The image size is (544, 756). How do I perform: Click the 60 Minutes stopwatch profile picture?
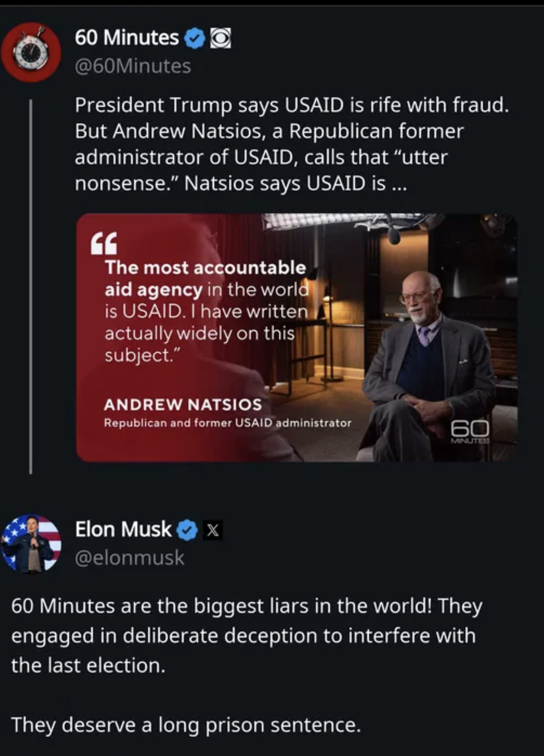click(31, 52)
